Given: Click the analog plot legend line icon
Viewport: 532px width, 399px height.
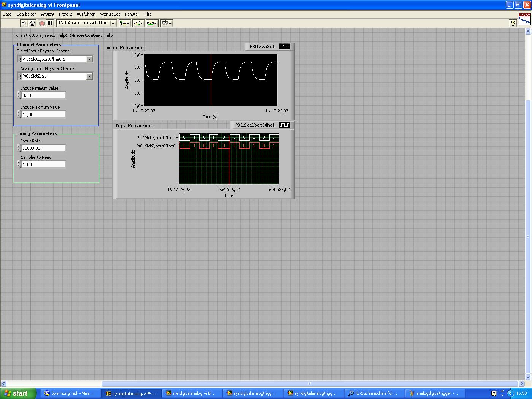Looking at the screenshot, I should [x=284, y=46].
